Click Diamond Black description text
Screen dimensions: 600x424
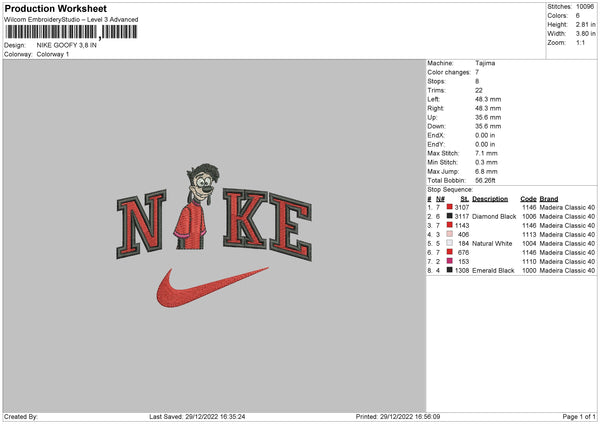click(x=494, y=217)
